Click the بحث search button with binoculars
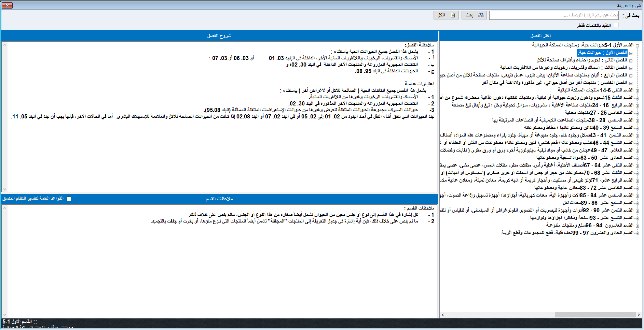This screenshot has width=644, height=330. 475,15
